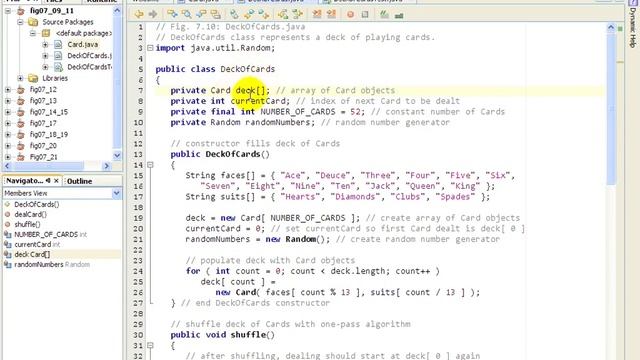
Task: Close the Navigator panel with its X
Action: click(56, 180)
